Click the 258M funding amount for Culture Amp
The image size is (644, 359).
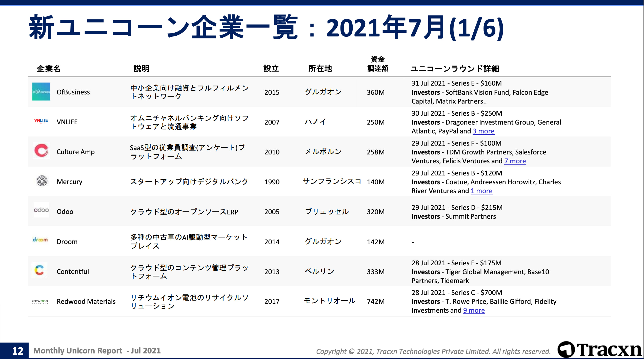coord(376,152)
